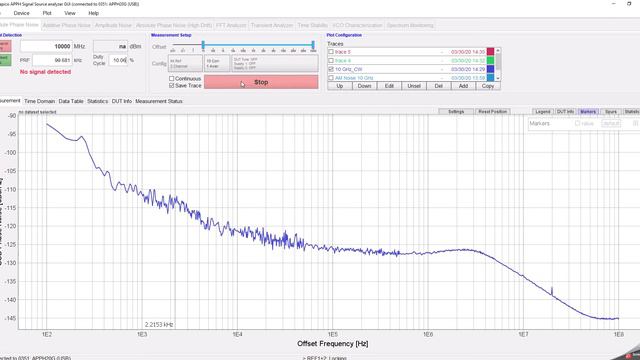The image size is (640, 360).
Task: Click the default button in Markers panel
Action: click(x=611, y=123)
